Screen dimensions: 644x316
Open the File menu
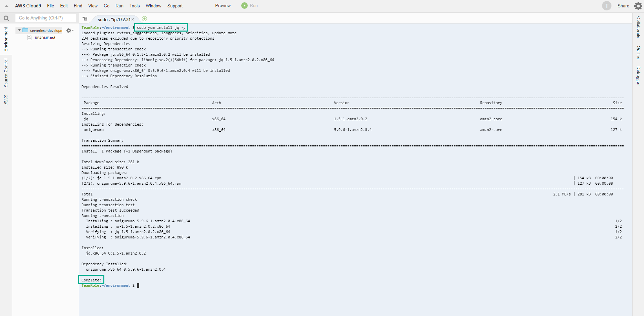click(x=51, y=6)
